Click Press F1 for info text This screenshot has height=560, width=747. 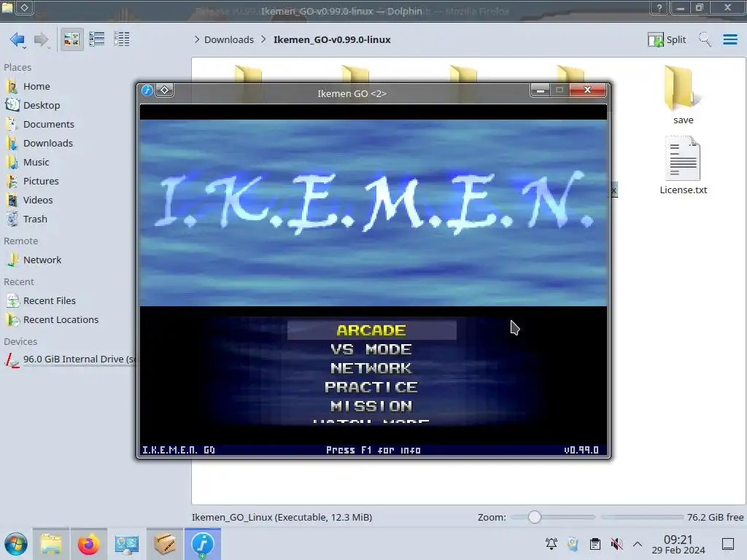(373, 450)
